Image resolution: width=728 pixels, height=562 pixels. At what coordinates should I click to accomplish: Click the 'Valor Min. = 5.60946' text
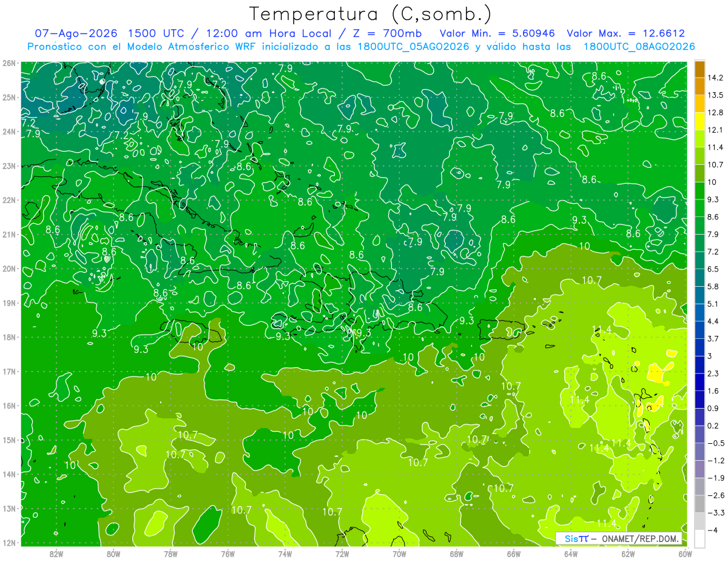pyautogui.click(x=498, y=33)
